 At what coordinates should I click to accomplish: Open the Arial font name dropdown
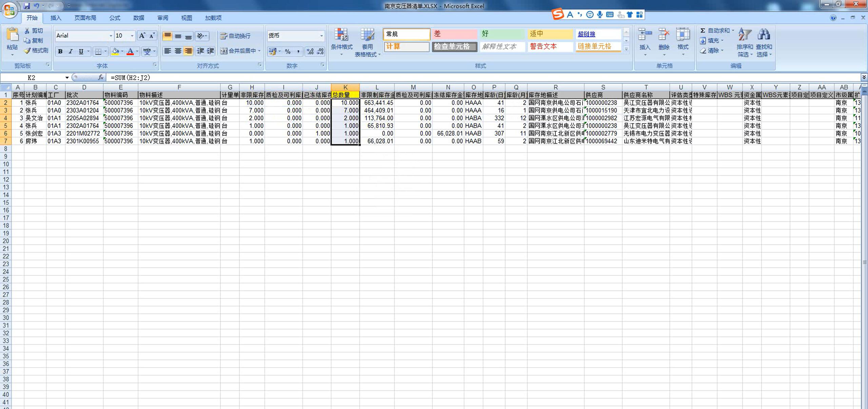[x=111, y=36]
